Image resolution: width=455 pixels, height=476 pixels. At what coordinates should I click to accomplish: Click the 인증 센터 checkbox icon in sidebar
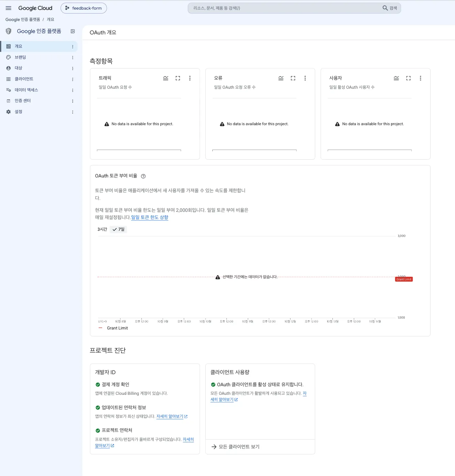tap(9, 101)
